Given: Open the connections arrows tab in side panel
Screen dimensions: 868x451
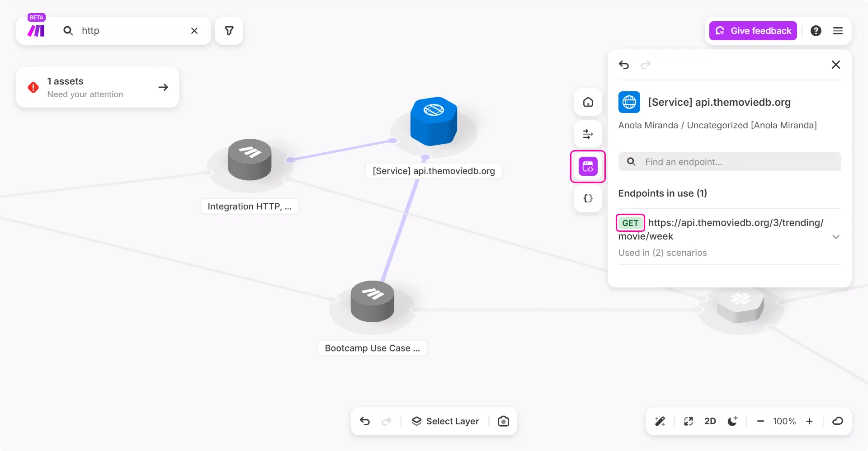Looking at the screenshot, I should coord(588,134).
